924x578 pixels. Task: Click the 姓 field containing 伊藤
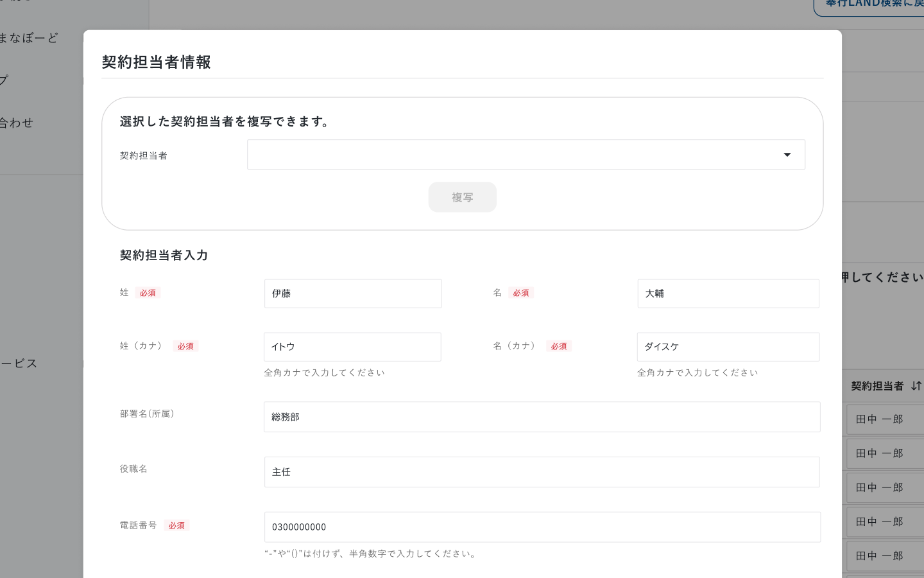(x=352, y=293)
